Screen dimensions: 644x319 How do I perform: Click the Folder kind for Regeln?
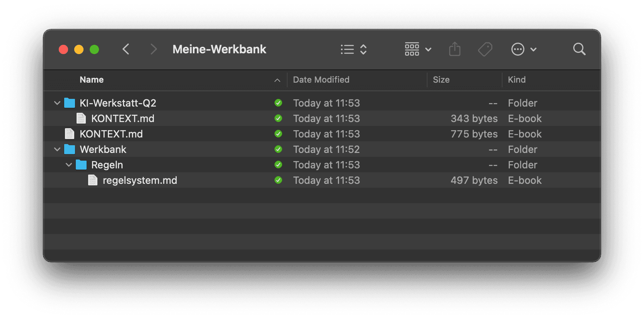point(523,165)
